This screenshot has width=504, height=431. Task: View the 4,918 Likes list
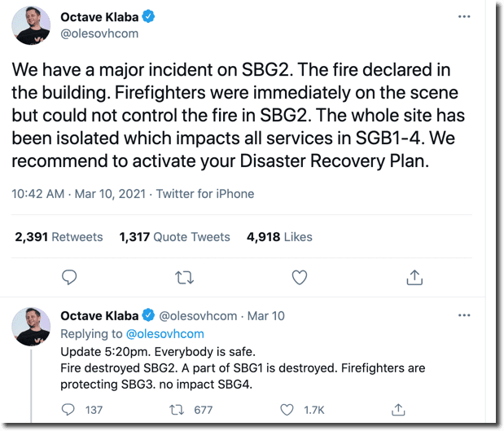pos(279,237)
